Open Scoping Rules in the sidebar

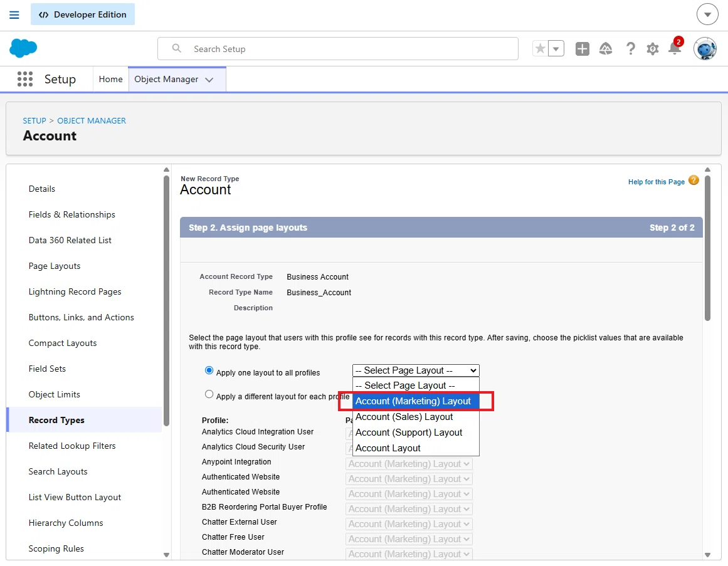click(56, 548)
